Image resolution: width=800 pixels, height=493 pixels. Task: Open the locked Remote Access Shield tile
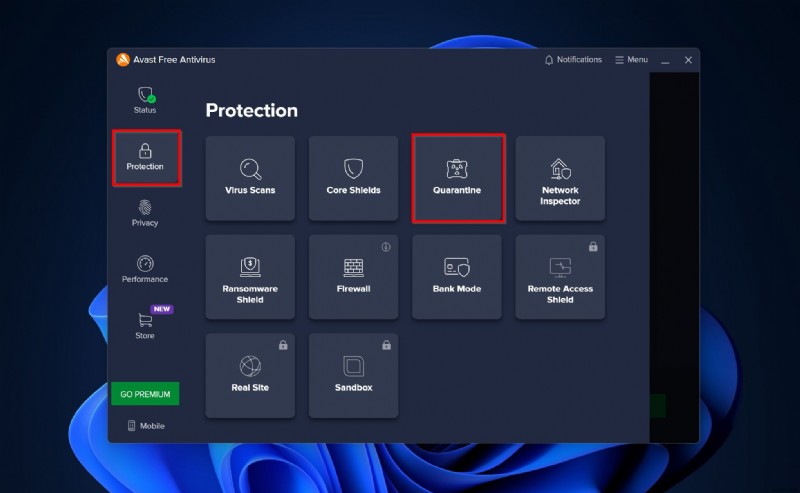(560, 277)
